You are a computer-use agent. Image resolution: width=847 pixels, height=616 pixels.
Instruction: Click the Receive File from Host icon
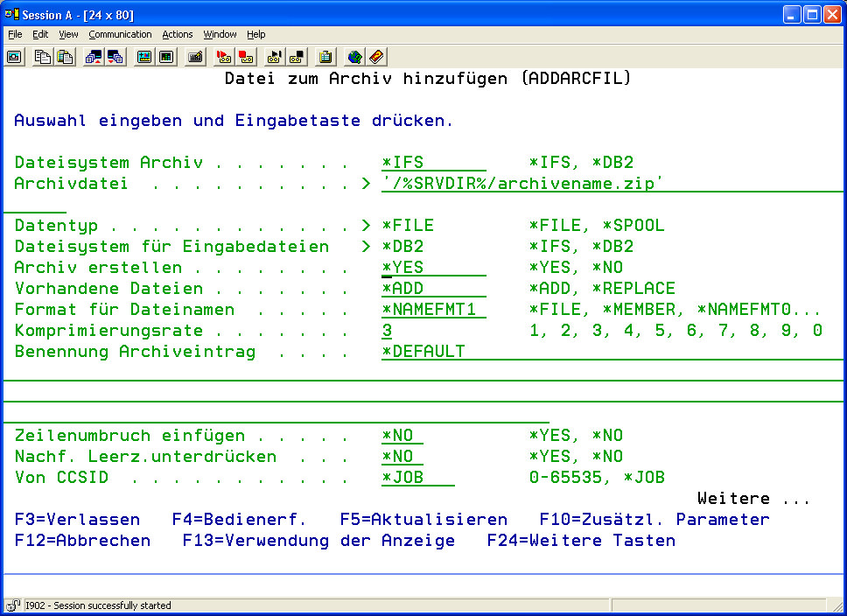point(115,57)
